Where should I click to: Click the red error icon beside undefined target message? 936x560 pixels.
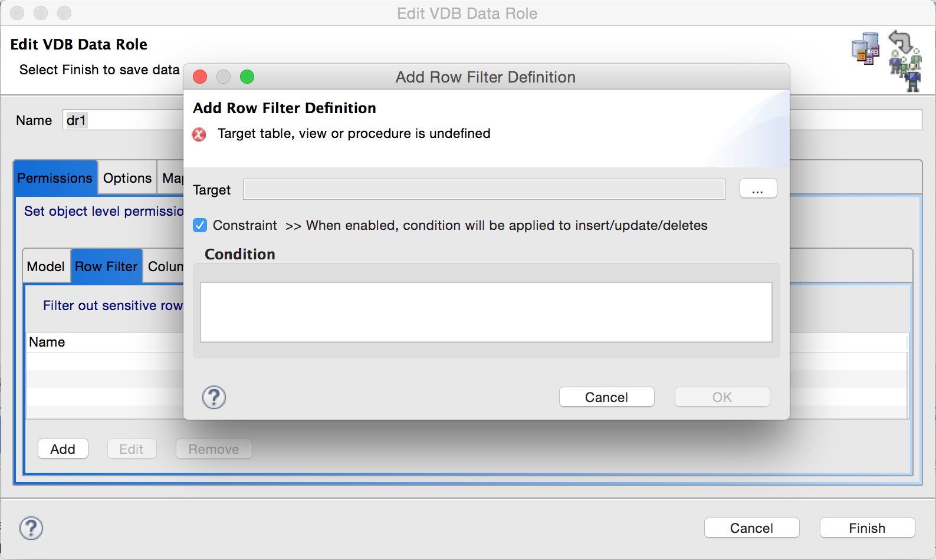tap(199, 134)
